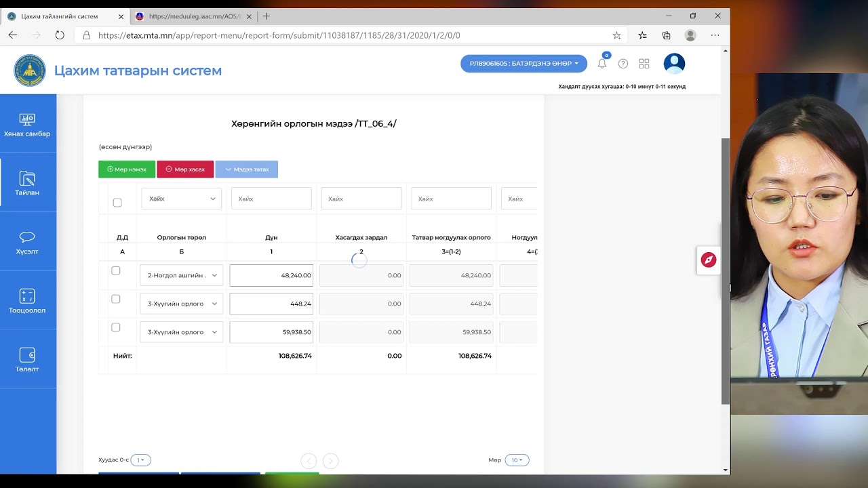Click Хасагдах зардал column header
This screenshot has width=868, height=488.
[x=361, y=238]
